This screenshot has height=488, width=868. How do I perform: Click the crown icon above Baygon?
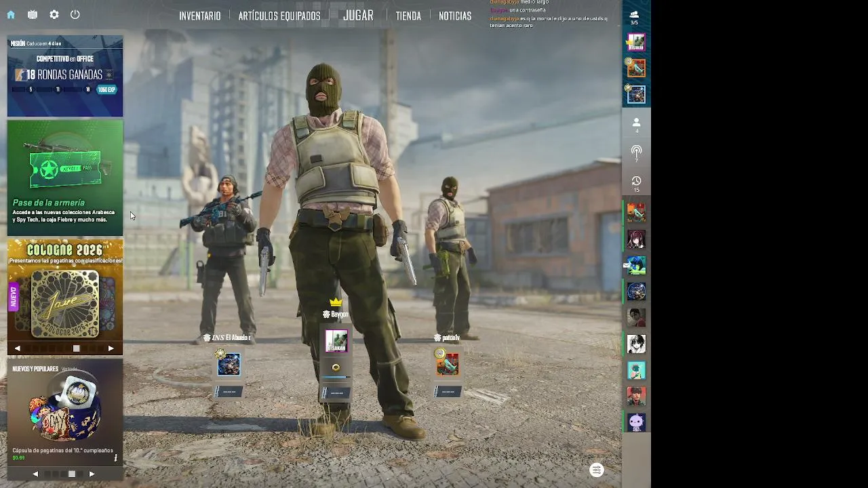[x=336, y=302]
